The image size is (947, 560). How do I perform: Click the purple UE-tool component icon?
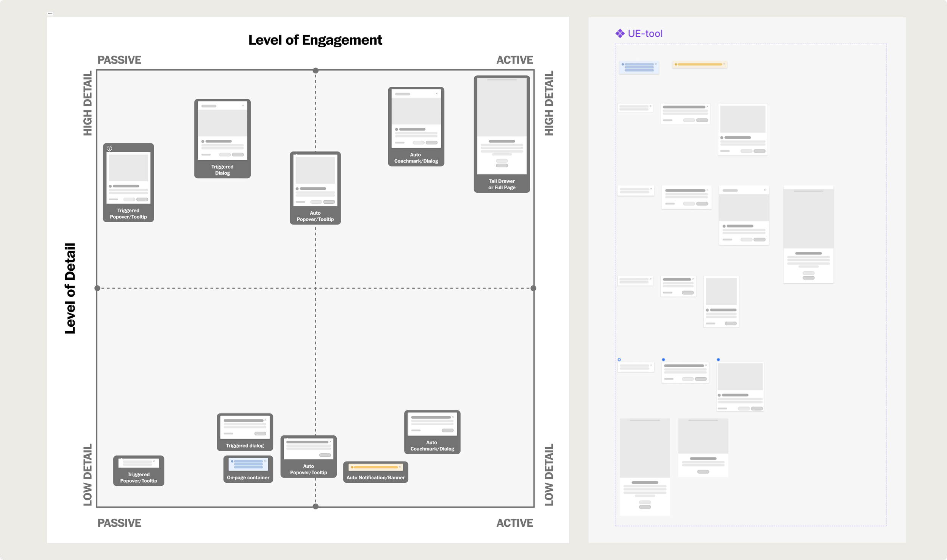(x=620, y=34)
